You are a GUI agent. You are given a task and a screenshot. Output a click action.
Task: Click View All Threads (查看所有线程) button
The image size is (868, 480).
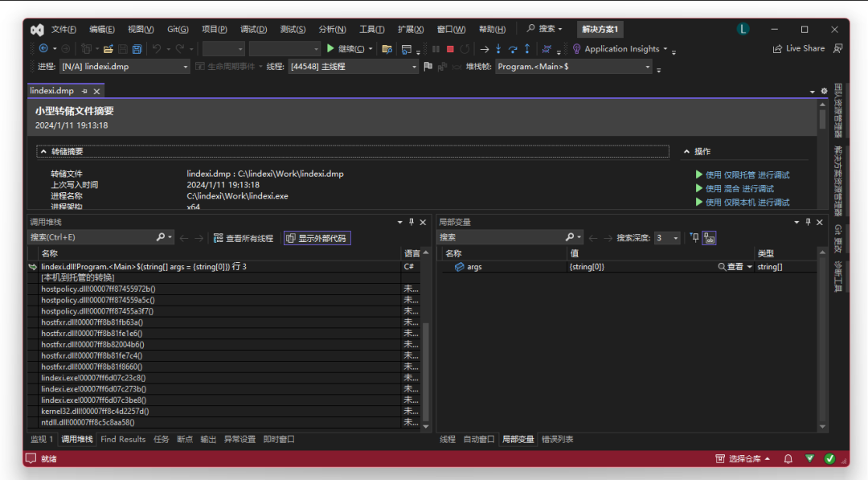(x=244, y=238)
